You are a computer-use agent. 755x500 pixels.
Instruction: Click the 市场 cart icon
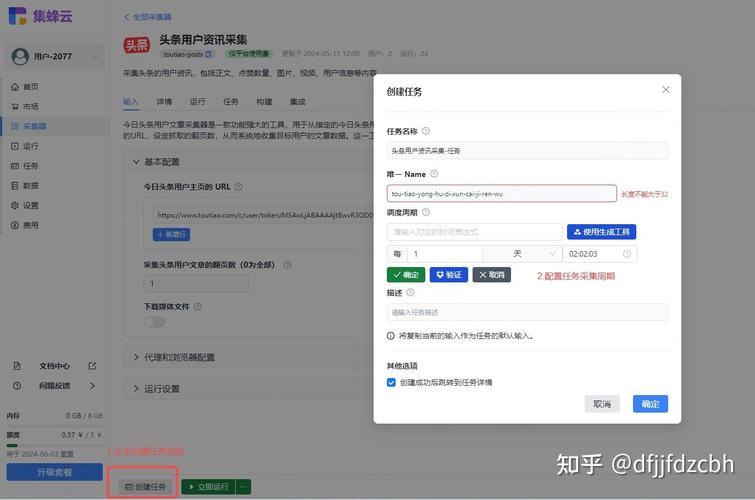click(15, 106)
